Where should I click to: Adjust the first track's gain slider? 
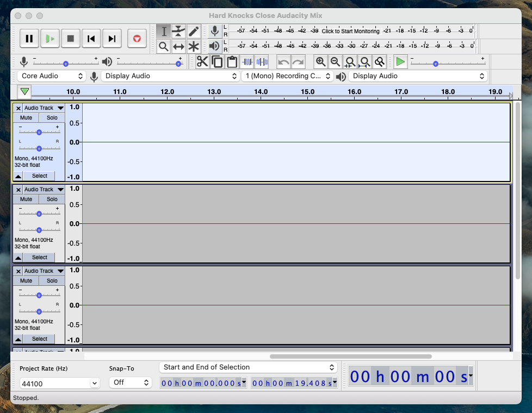(39, 132)
